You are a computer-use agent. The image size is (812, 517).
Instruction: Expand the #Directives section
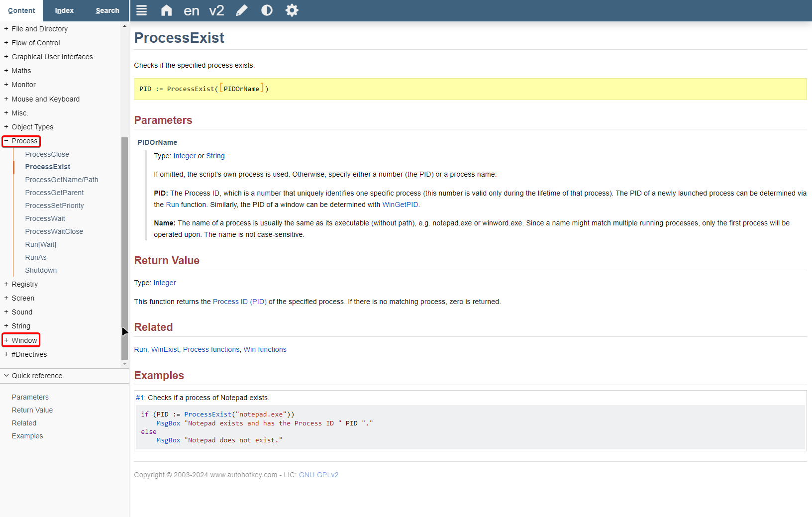tap(29, 354)
